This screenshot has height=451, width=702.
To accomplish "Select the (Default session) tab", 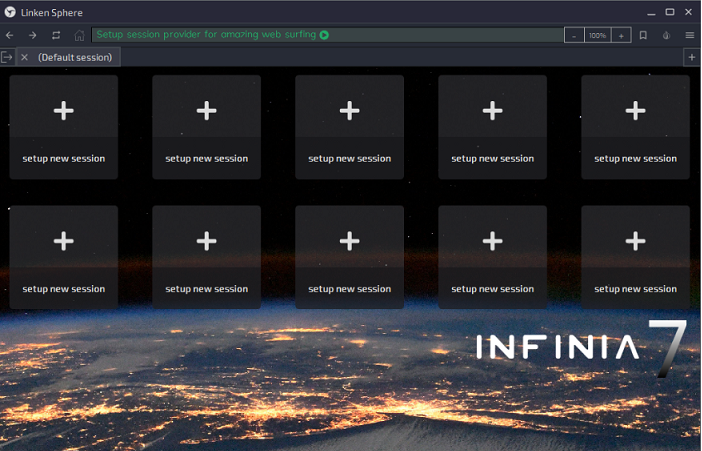I will pyautogui.click(x=68, y=57).
